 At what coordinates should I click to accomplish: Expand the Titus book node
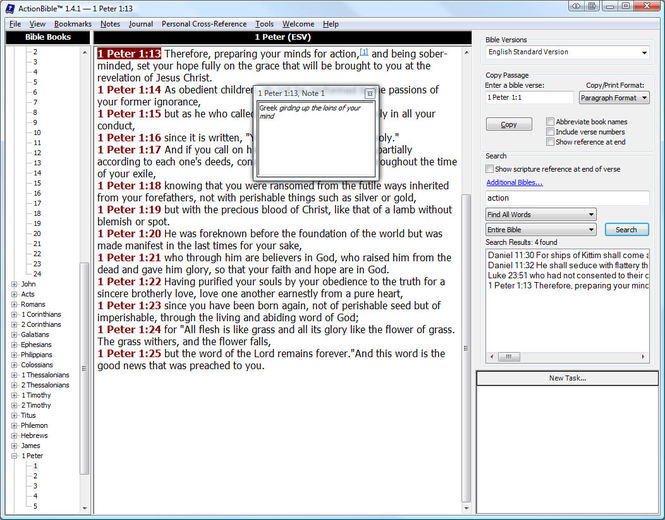coord(14,415)
